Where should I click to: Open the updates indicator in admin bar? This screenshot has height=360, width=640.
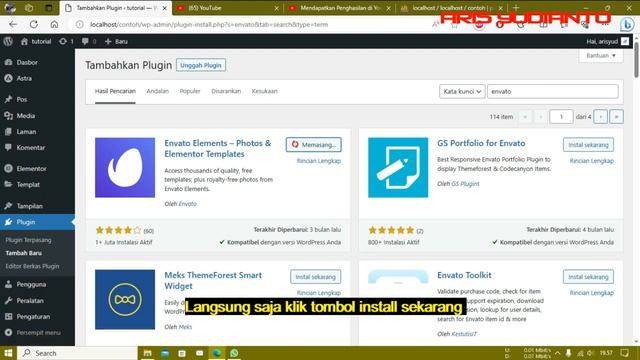coord(66,41)
